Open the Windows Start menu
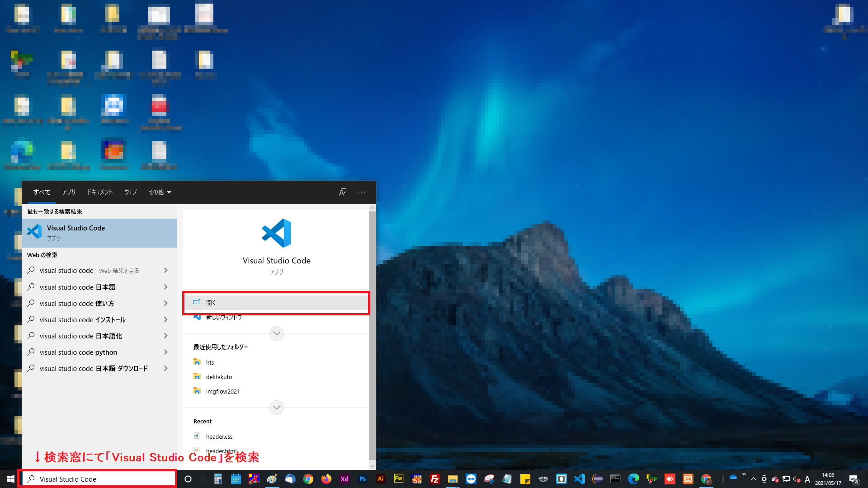868x488 pixels. (10, 479)
